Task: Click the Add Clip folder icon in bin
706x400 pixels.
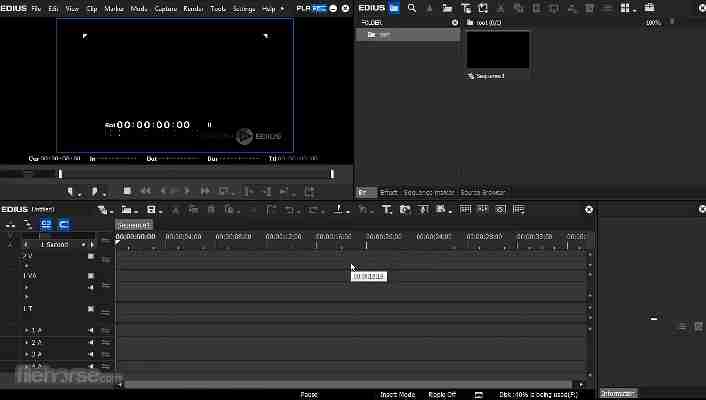Action: coord(447,8)
